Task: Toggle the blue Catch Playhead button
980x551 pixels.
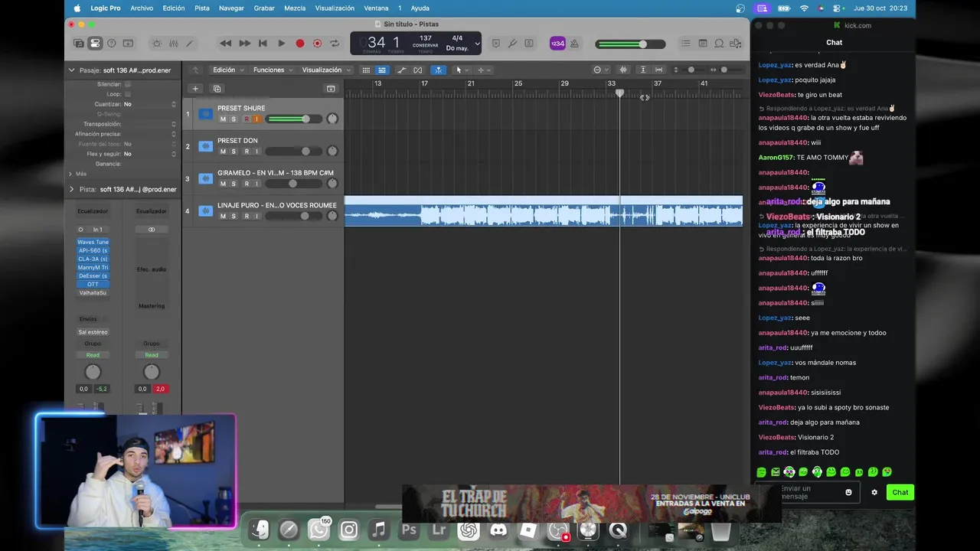Action: [438, 70]
